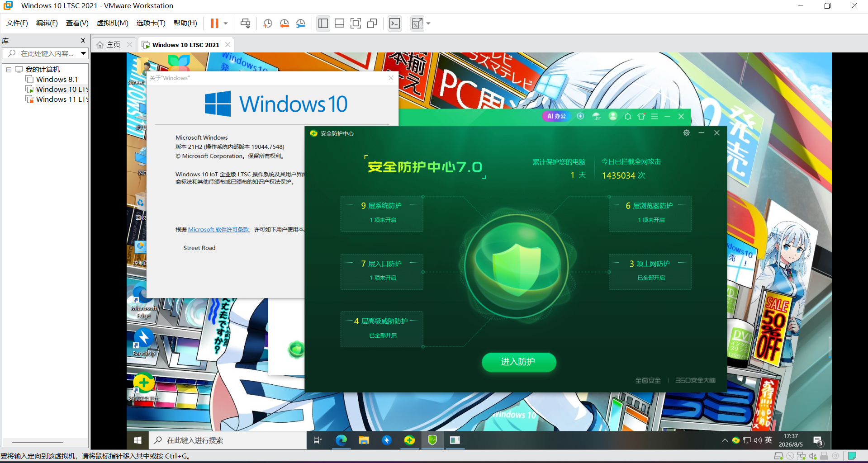Select Windows 11 LTS VM in library

point(57,99)
